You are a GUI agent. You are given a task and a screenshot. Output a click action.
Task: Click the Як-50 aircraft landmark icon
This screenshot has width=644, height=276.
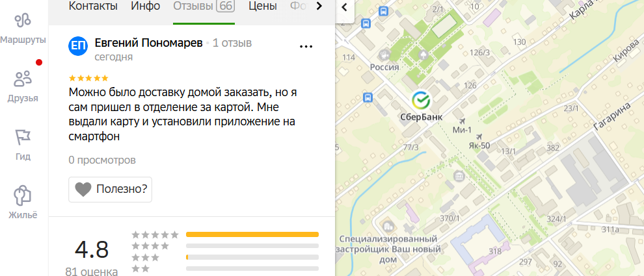pyautogui.click(x=479, y=136)
